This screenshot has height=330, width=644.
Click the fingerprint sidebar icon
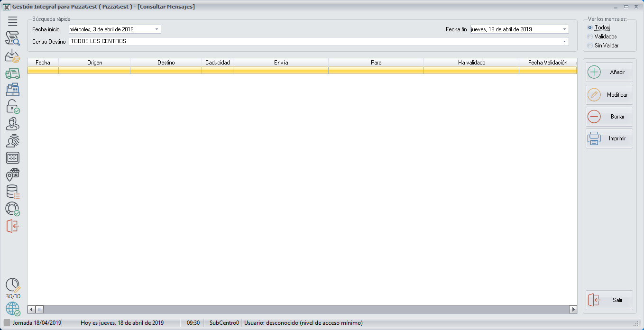13,141
